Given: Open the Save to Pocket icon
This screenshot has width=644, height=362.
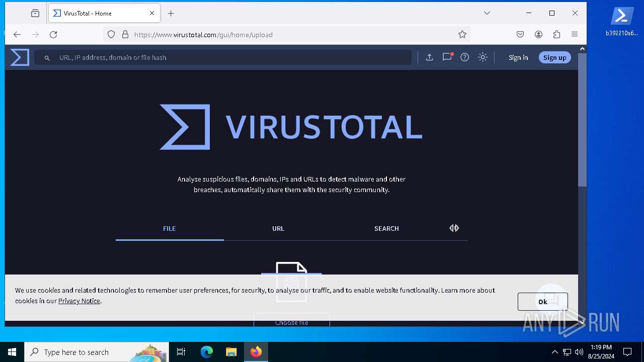Looking at the screenshot, I should point(520,35).
